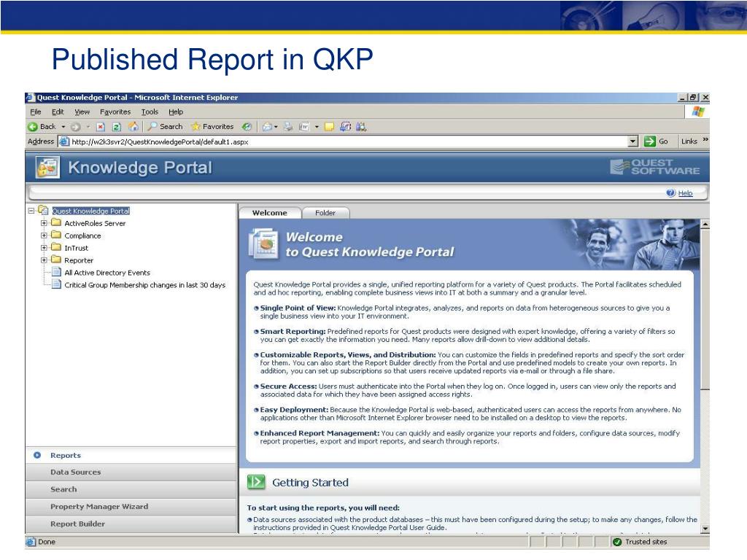Image resolution: width=747 pixels, height=560 pixels.
Task: Click the content scrollbar down arrow
Action: point(705,529)
